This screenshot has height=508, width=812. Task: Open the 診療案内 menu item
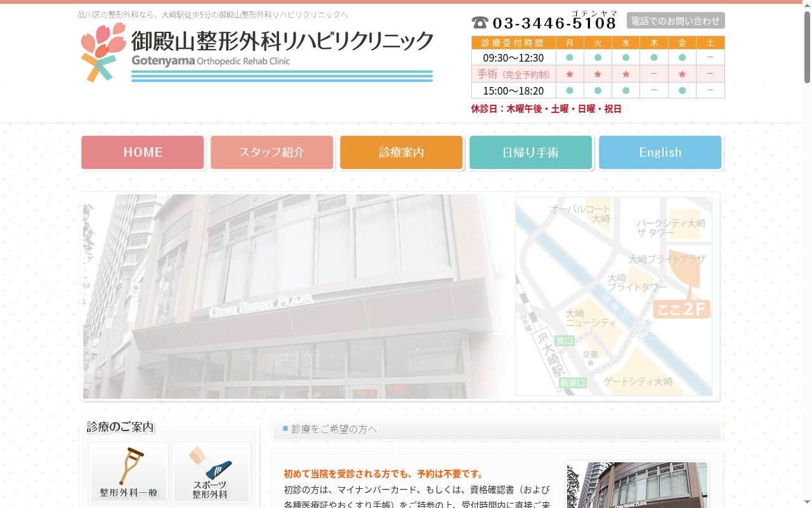[402, 152]
